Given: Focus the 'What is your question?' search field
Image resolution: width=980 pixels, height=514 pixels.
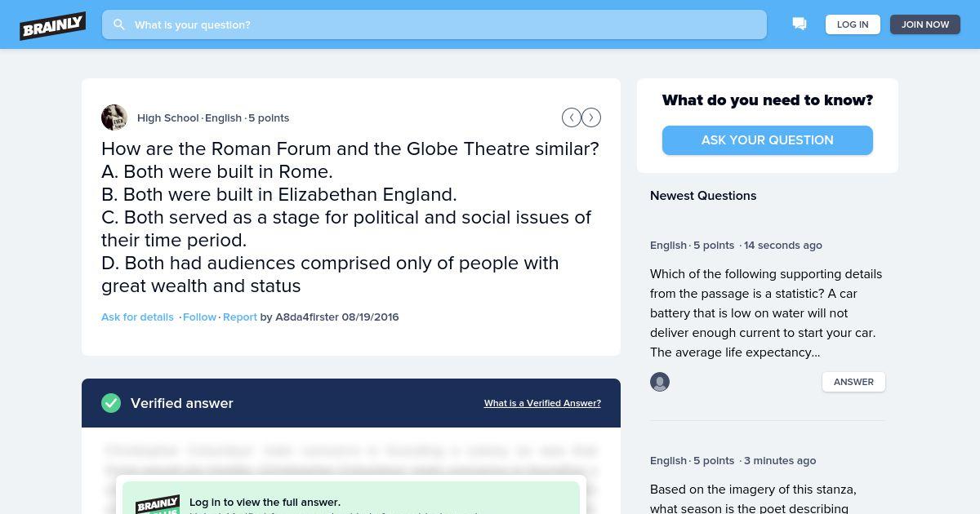Looking at the screenshot, I should pos(434,24).
